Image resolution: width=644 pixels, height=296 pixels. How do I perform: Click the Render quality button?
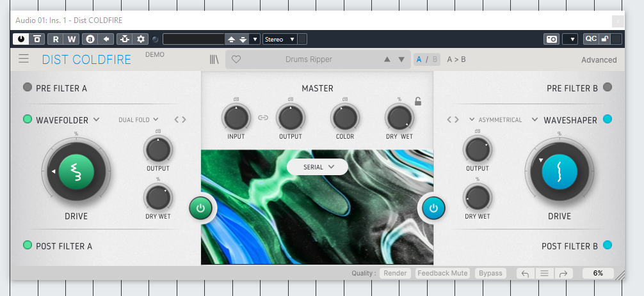click(x=395, y=273)
